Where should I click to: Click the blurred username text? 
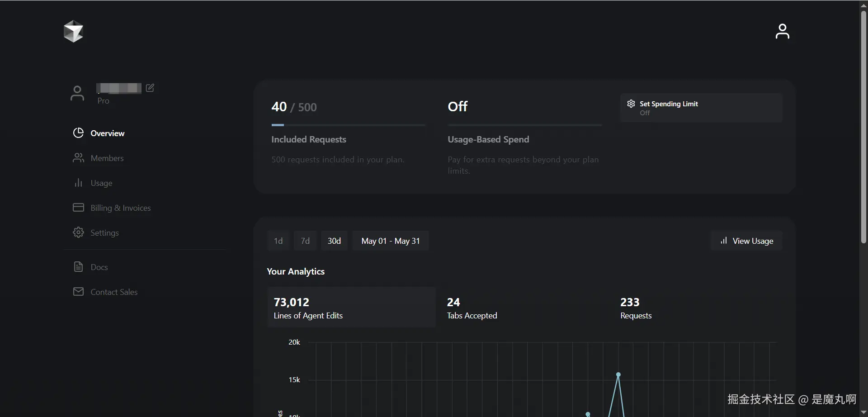tap(119, 88)
